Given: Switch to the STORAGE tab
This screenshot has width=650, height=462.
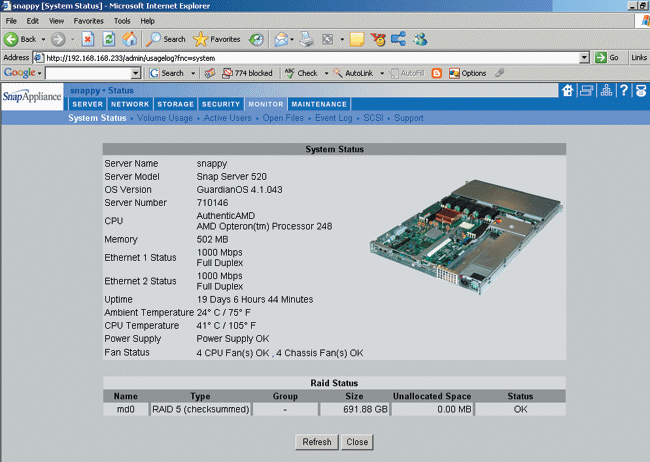Looking at the screenshot, I should coord(175,104).
